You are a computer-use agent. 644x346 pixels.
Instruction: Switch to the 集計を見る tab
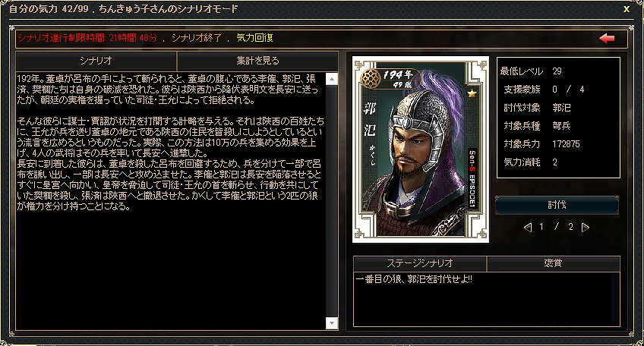(257, 61)
